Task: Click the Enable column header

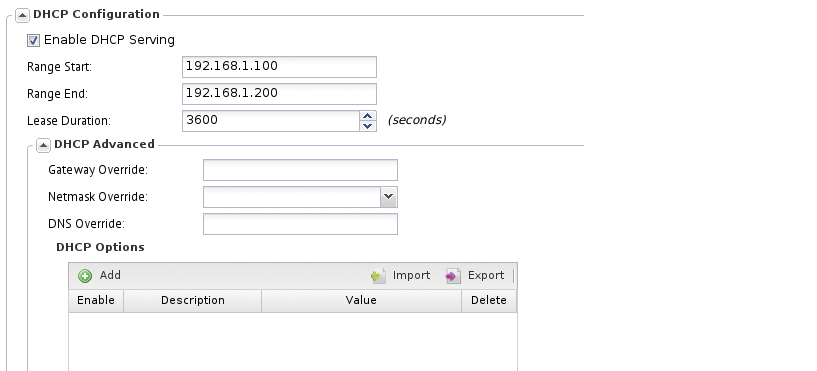Action: [x=96, y=301]
